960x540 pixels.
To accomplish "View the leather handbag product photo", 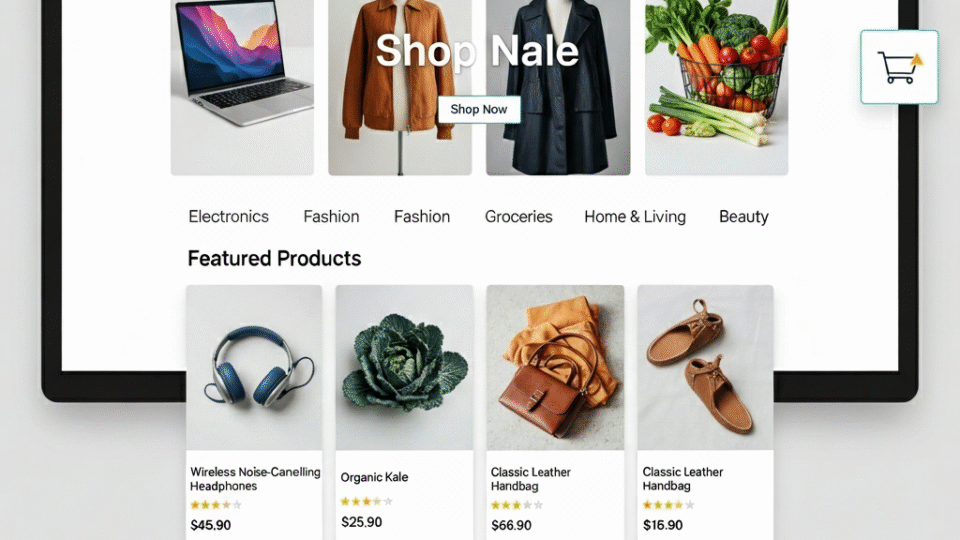I will (x=555, y=367).
